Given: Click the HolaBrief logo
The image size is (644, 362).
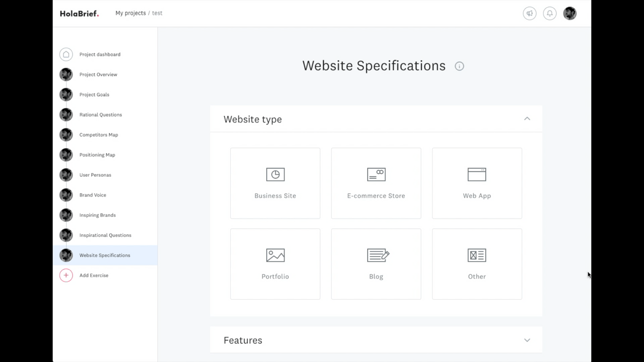Looking at the screenshot, I should pyautogui.click(x=79, y=13).
